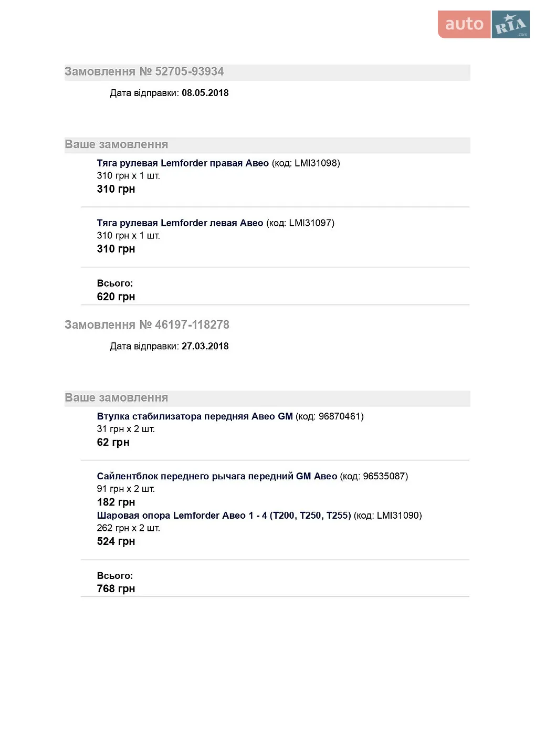Click product code 96870461
This screenshot has width=535, height=756.
point(340,416)
